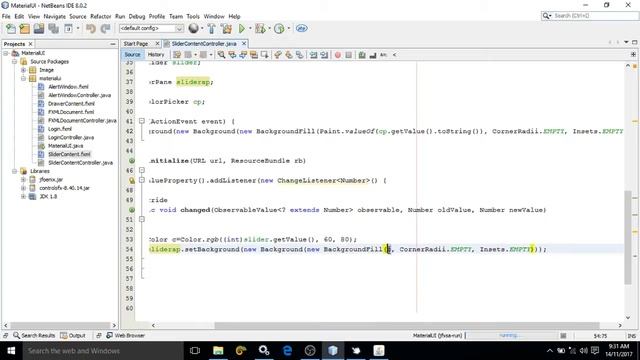Open the default config dropdown
The height and width of the screenshot is (360, 640).
[151, 28]
